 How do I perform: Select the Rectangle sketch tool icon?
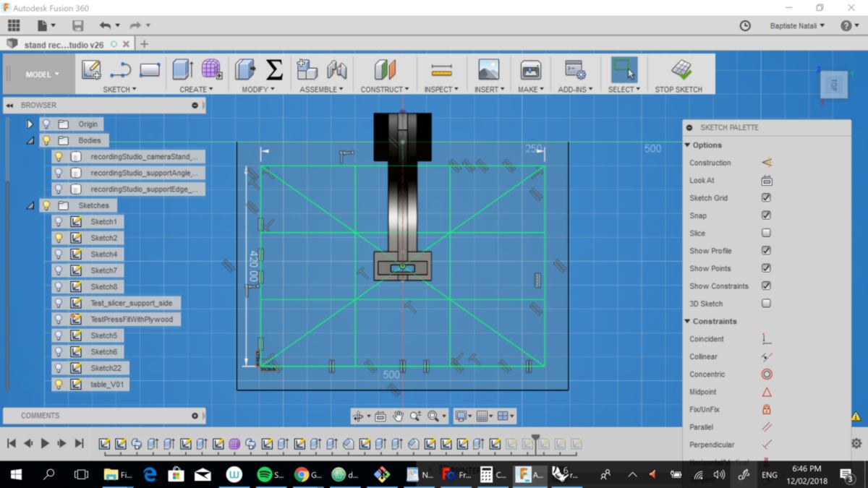[x=150, y=70]
